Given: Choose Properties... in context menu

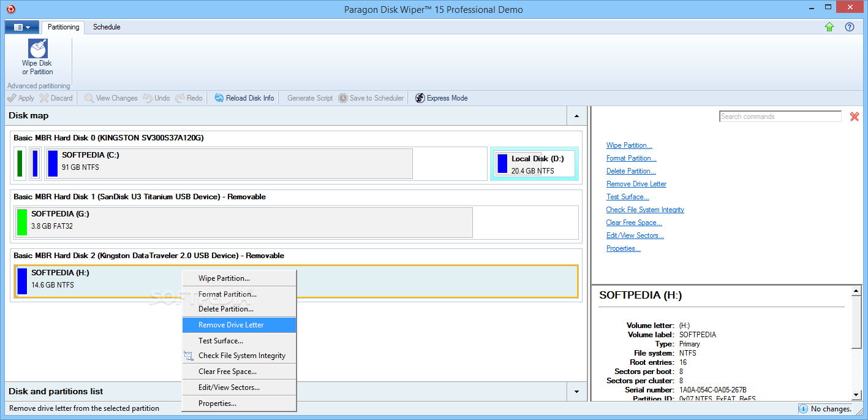Looking at the screenshot, I should click(239, 403).
